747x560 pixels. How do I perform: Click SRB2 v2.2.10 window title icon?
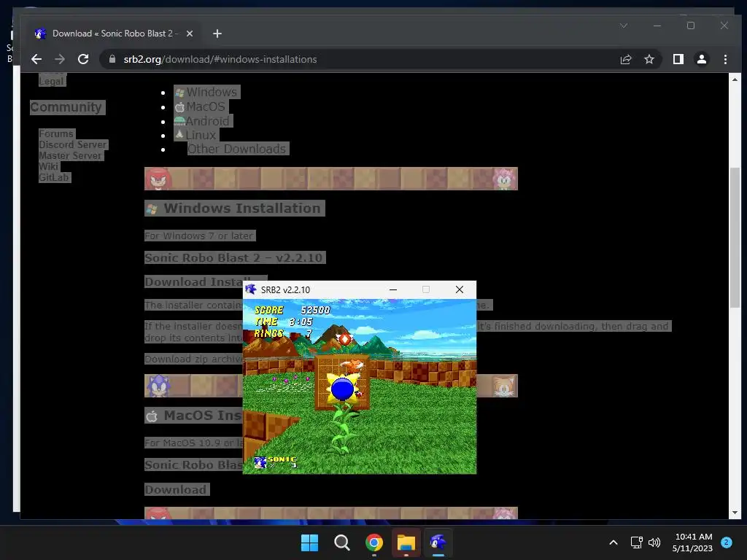click(251, 289)
